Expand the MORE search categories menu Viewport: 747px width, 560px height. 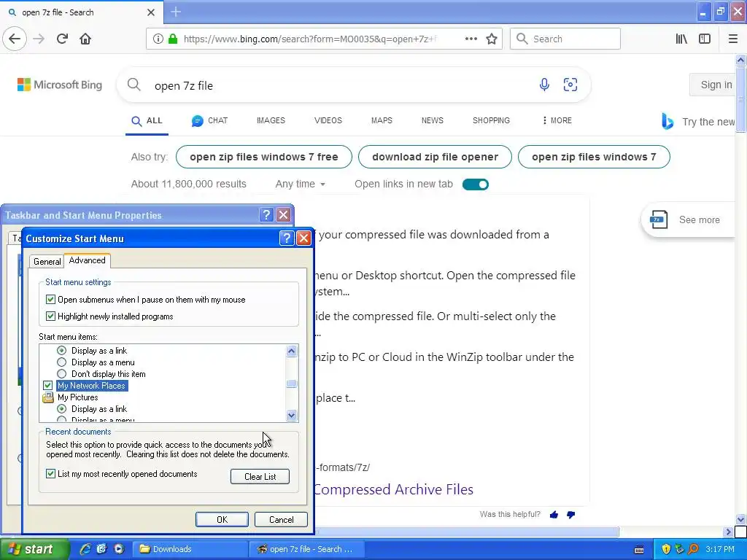tap(557, 120)
